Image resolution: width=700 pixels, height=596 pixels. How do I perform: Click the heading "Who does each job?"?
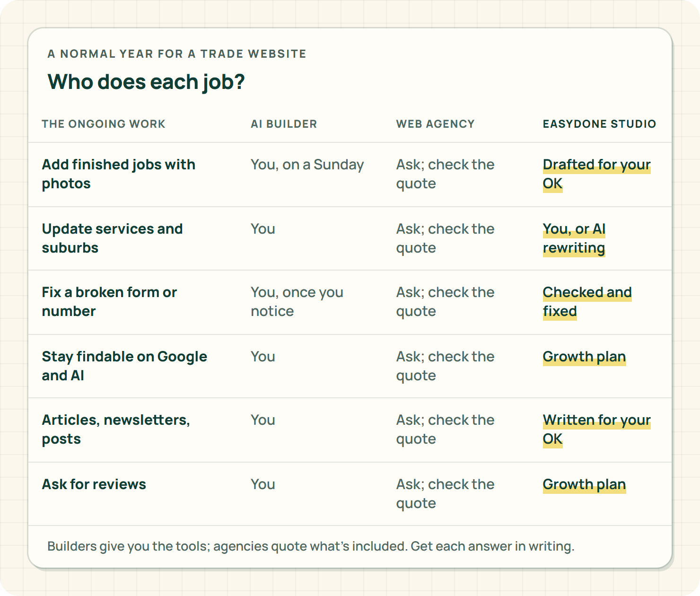tap(146, 82)
